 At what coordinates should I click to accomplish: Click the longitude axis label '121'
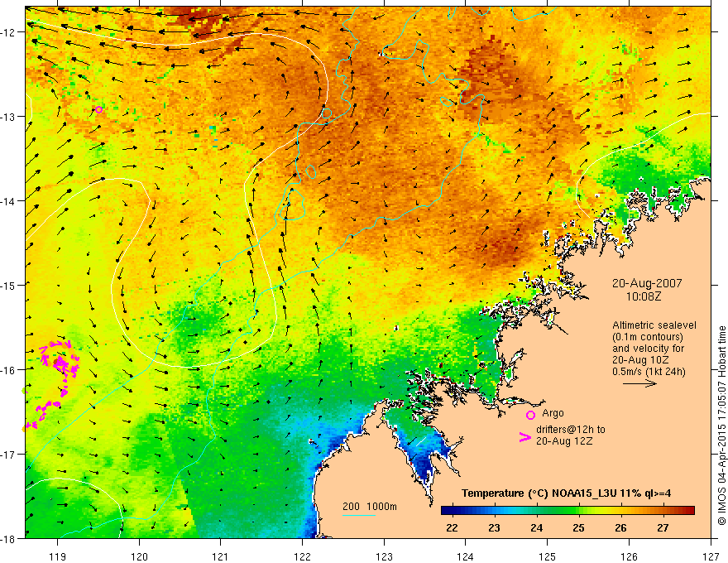(221, 556)
